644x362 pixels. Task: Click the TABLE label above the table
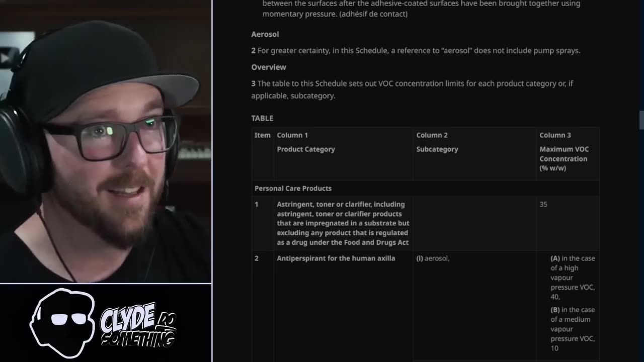click(262, 118)
